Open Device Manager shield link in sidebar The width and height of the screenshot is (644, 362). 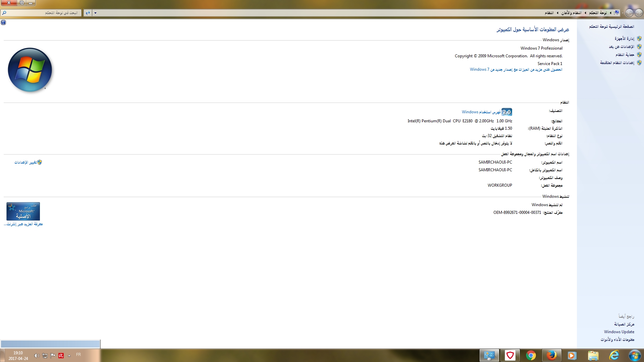pyautogui.click(x=624, y=39)
